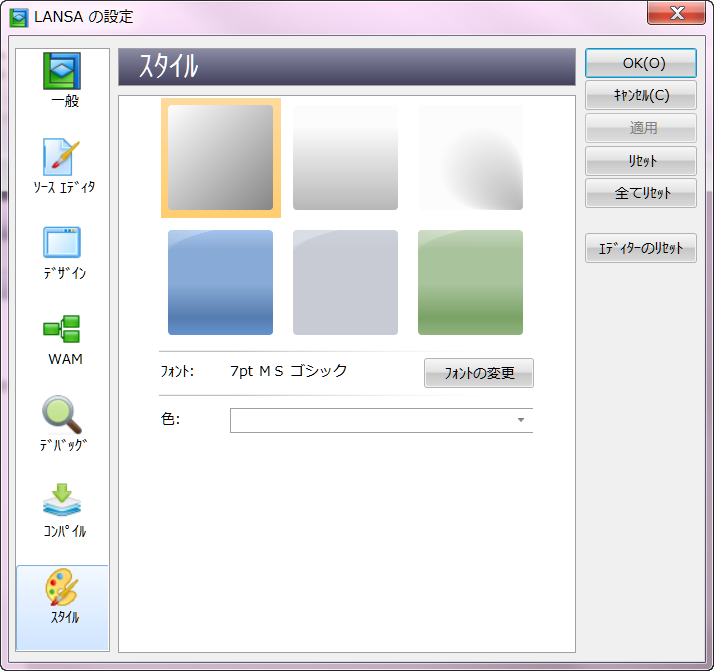714x671 pixels.
Task: Open the コンパイル settings category
Action: (62, 511)
